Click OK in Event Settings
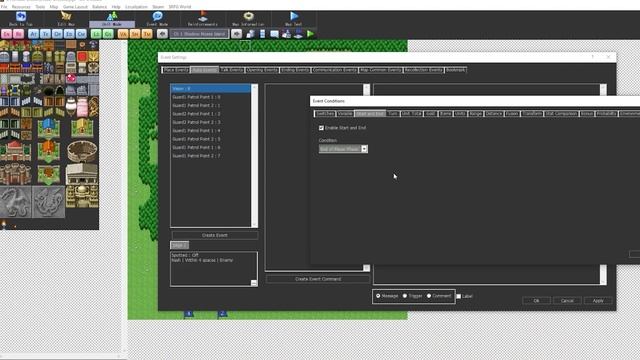 click(536, 301)
